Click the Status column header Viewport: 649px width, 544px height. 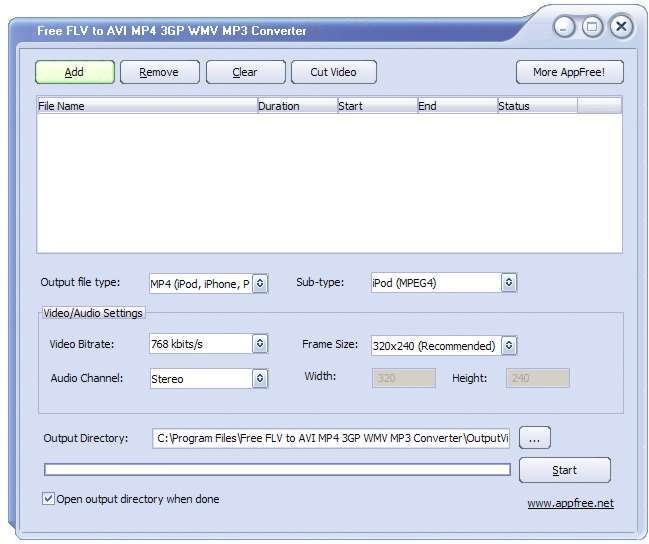coord(537,106)
